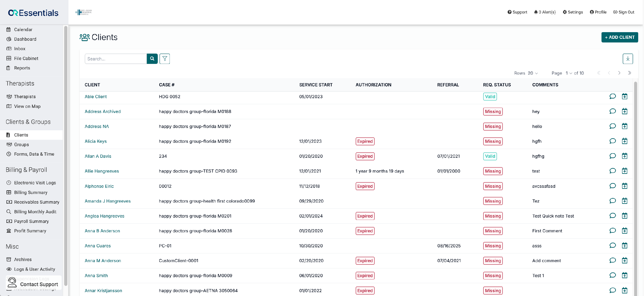Open comment bubble for Address Archived
Image resolution: width=644 pixels, height=296 pixels.
click(x=612, y=111)
